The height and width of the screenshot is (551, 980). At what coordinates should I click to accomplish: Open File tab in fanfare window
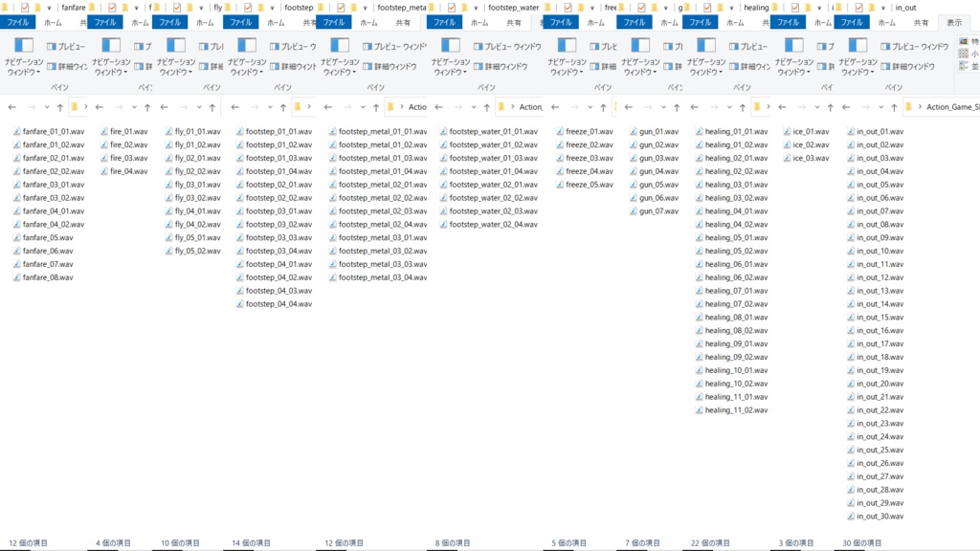17,23
